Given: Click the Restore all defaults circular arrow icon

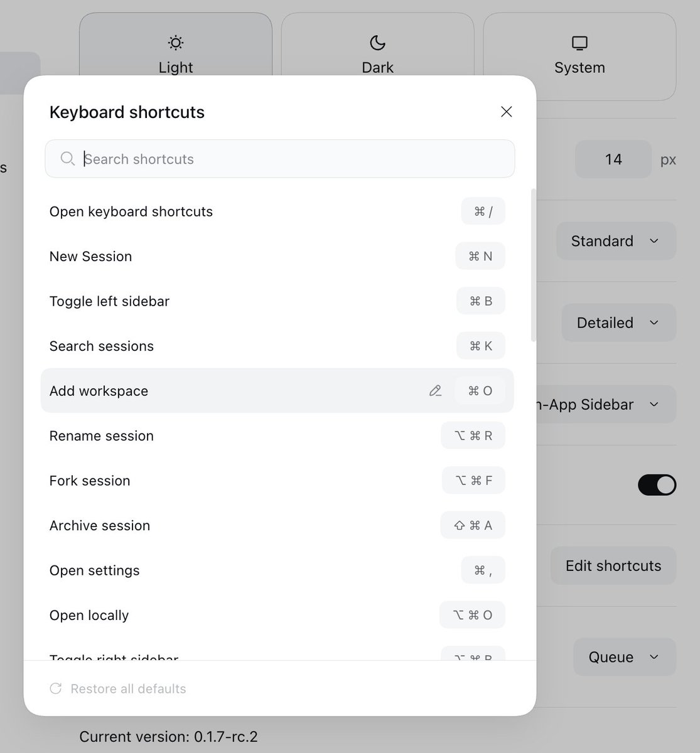Looking at the screenshot, I should point(56,688).
